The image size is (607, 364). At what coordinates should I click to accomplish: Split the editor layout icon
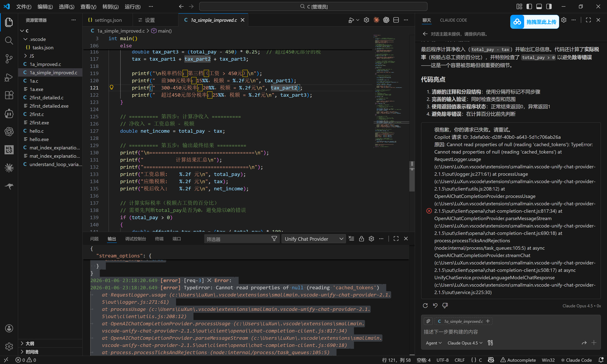click(x=396, y=20)
